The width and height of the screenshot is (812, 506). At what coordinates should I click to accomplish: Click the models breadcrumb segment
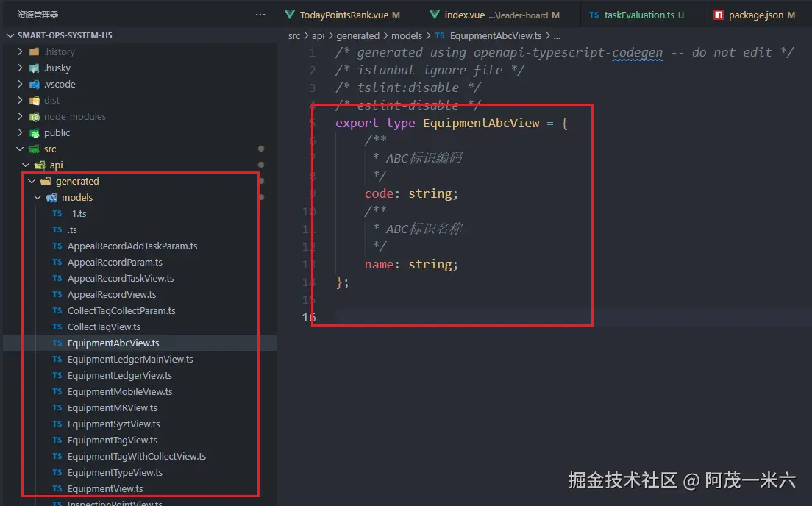click(407, 36)
